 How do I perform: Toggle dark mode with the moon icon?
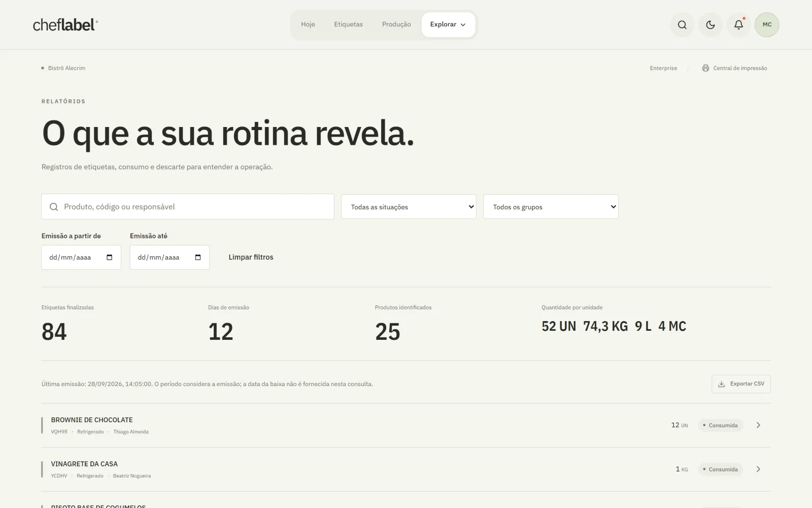[710, 25]
